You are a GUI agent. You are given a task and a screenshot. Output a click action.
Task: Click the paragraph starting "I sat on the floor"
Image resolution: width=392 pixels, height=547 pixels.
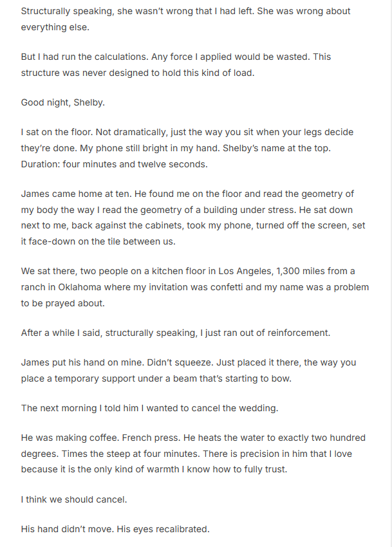tap(187, 147)
